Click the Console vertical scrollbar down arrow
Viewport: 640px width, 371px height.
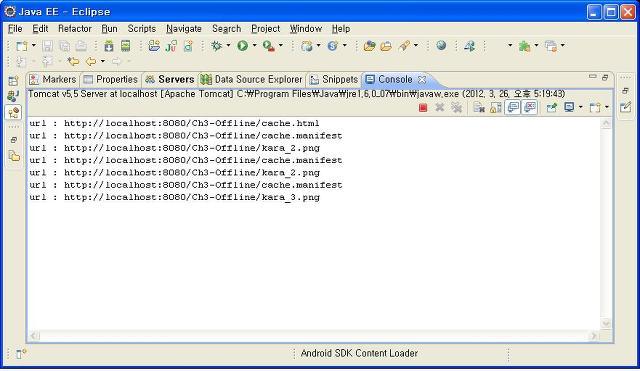click(606, 324)
